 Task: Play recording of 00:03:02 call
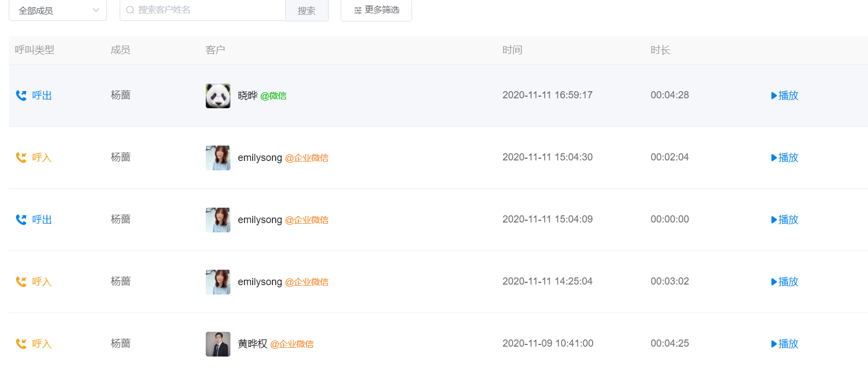[x=785, y=282]
